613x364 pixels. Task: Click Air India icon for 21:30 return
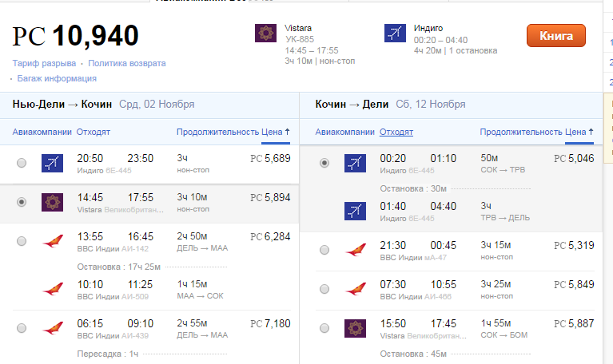(x=356, y=250)
